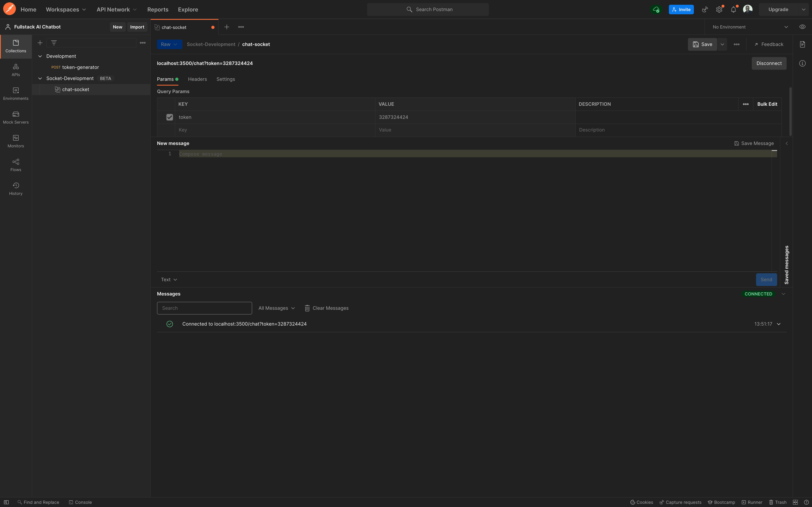The height and width of the screenshot is (507, 812).
Task: Toggle the saved messages panel
Action: point(786,264)
